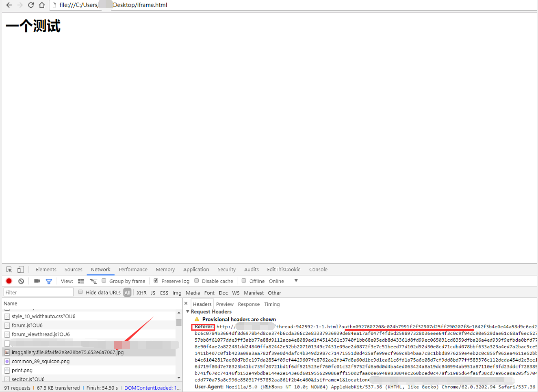Screen dimensions: 538x392
Task: Click the capture screenshots camera icon
Action: [x=37, y=281]
